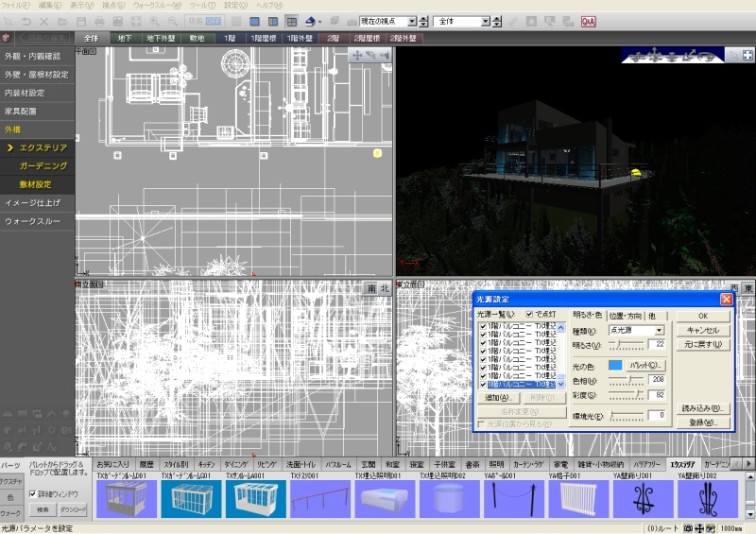Click the paint bucket icon in toolbar
The height and width of the screenshot is (534, 756).
tap(312, 21)
